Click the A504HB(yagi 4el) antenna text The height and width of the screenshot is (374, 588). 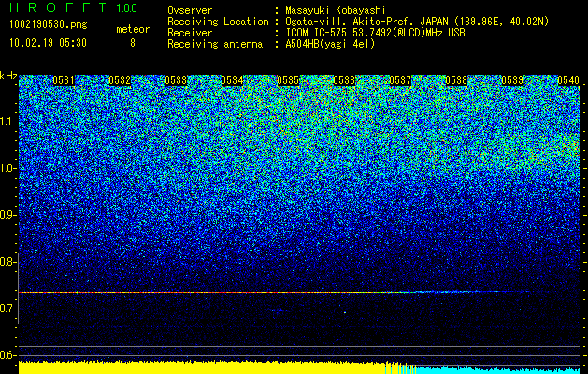point(330,44)
